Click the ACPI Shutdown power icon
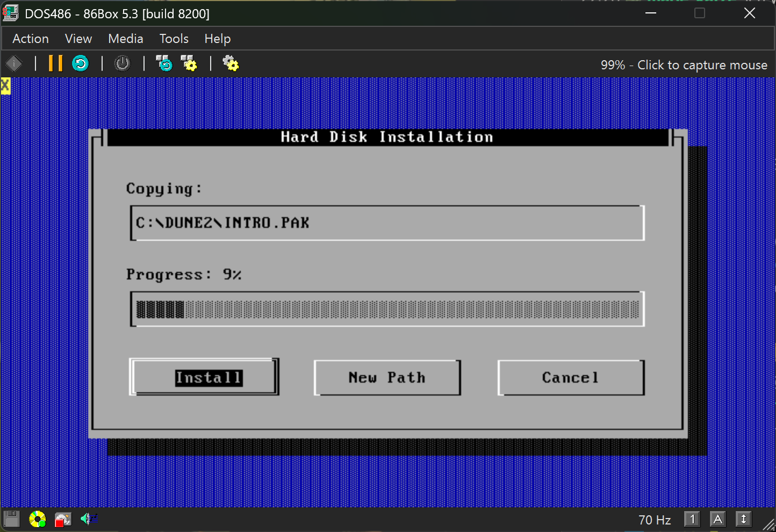 tap(123, 63)
